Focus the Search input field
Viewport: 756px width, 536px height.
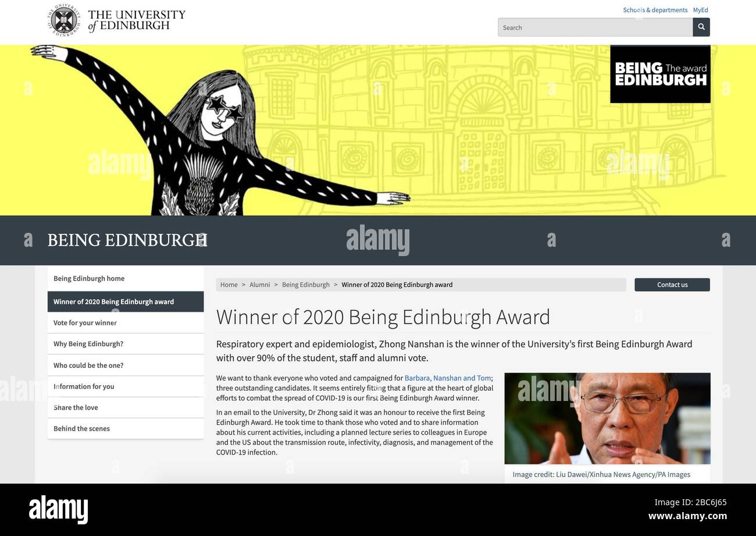[595, 27]
